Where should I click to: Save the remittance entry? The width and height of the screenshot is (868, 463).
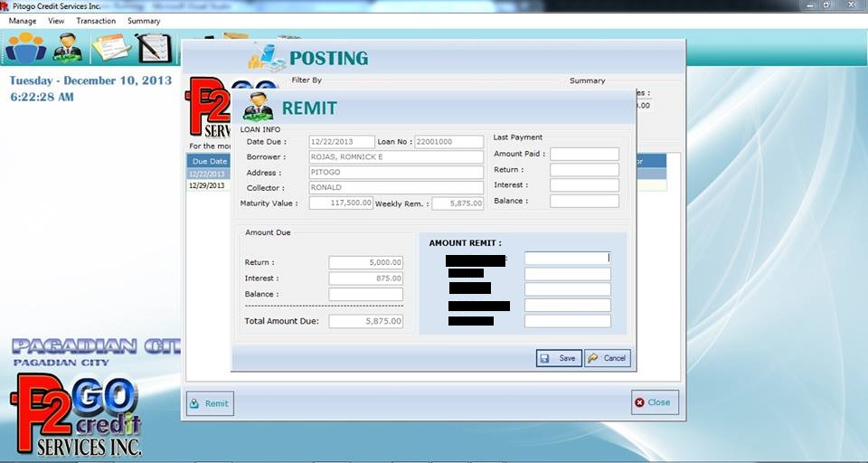click(559, 358)
